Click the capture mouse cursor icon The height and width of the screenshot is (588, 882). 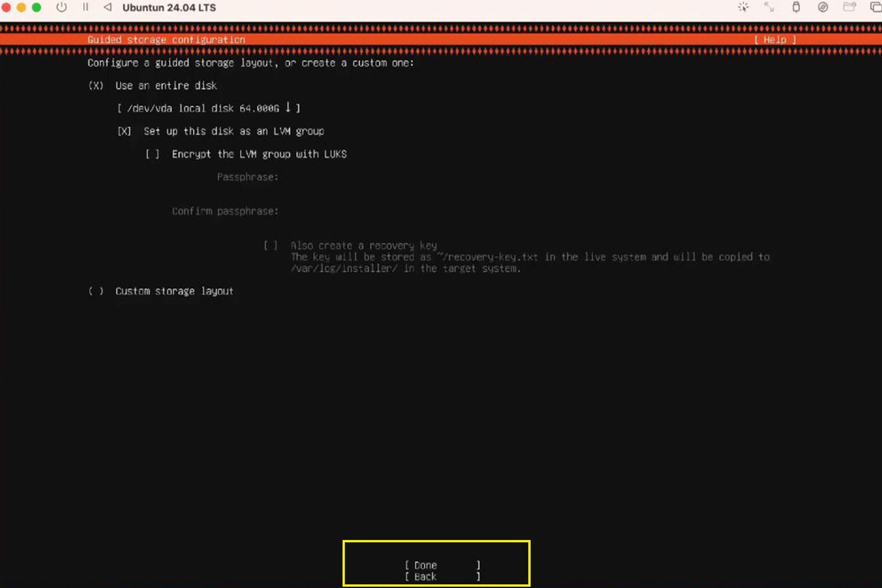point(743,7)
